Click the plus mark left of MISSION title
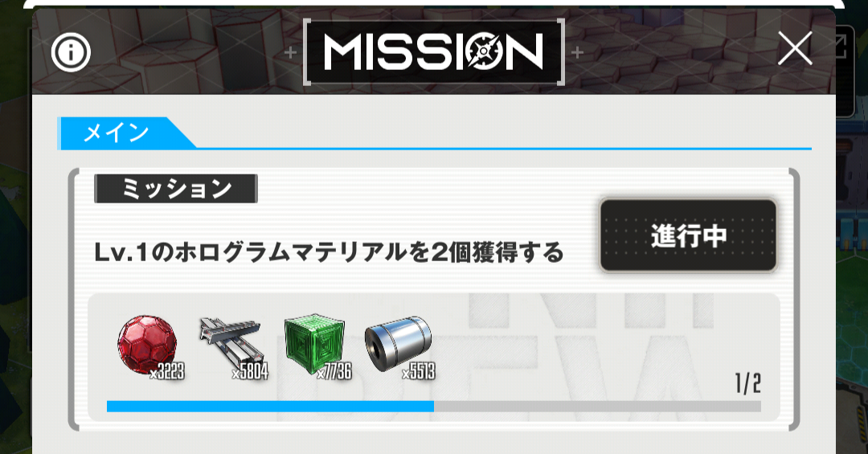Image resolution: width=868 pixels, height=454 pixels. click(290, 52)
